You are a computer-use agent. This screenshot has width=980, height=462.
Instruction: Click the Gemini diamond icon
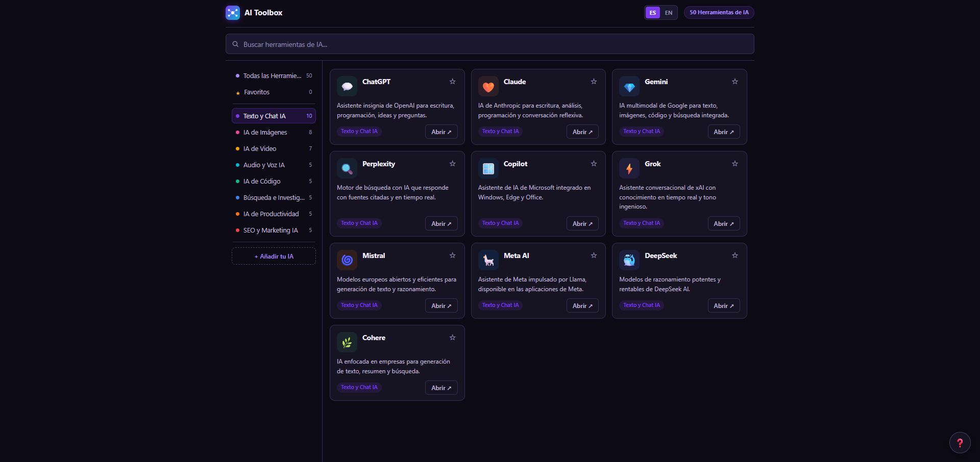coord(629,86)
